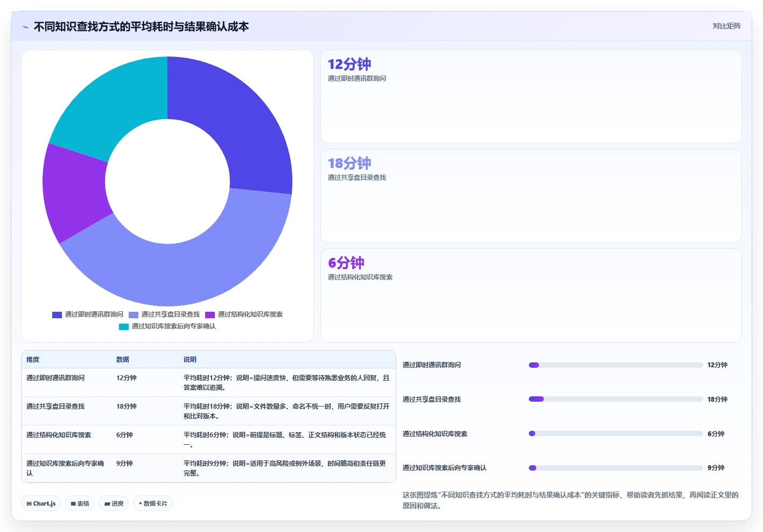This screenshot has height=532, width=763.
Task: Click table cell 通过共享盘目录查找
Action: [55, 407]
